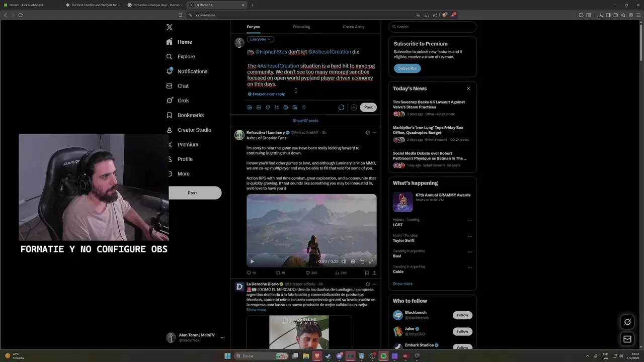The width and height of the screenshot is (644, 362).
Task: Expand Luminary video to fullscreen
Action: [x=371, y=261]
